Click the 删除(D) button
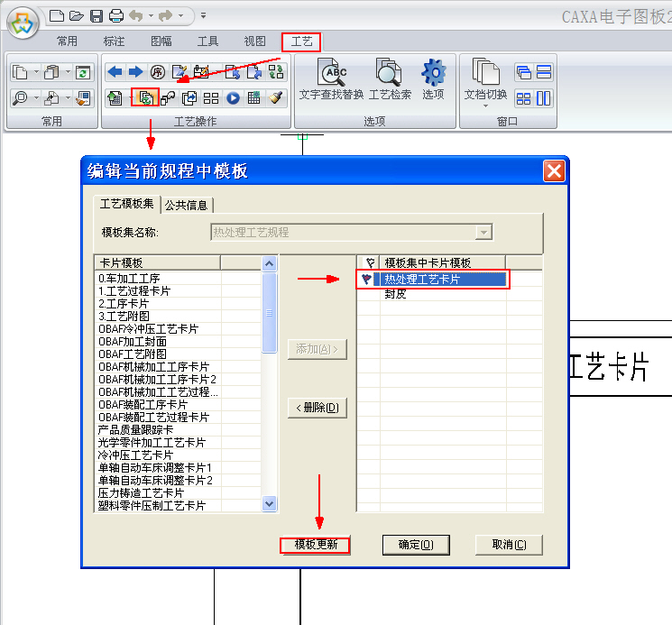Screen dimensions: 672x625 (317, 408)
